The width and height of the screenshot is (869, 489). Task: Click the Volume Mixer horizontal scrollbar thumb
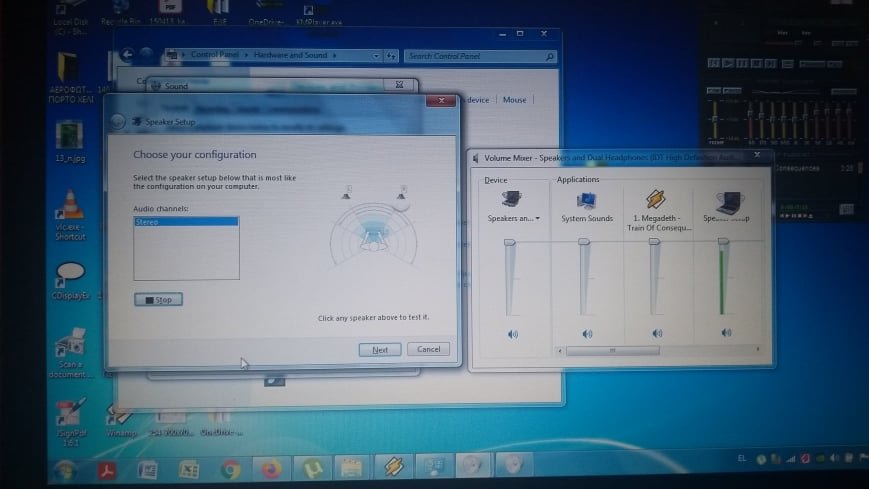tap(612, 350)
